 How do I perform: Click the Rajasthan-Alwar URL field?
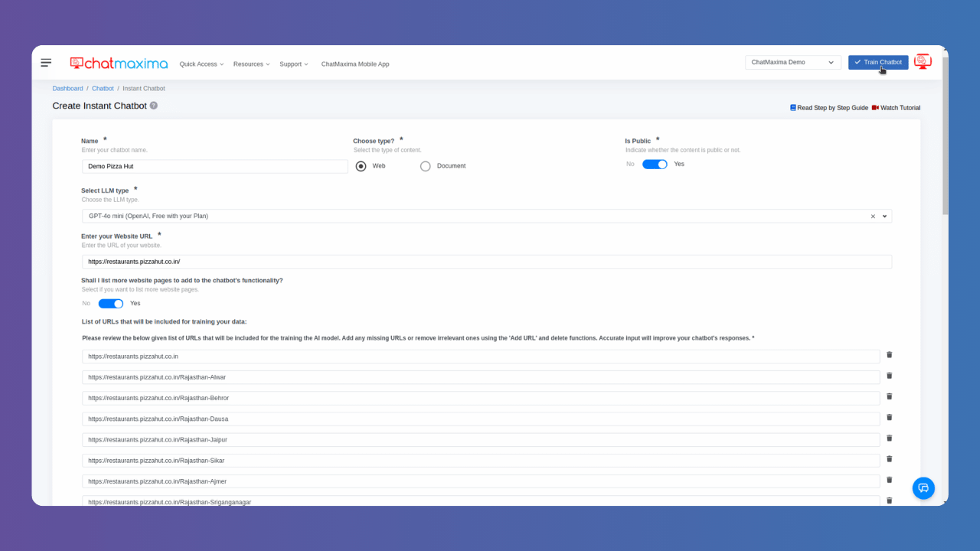coord(481,377)
